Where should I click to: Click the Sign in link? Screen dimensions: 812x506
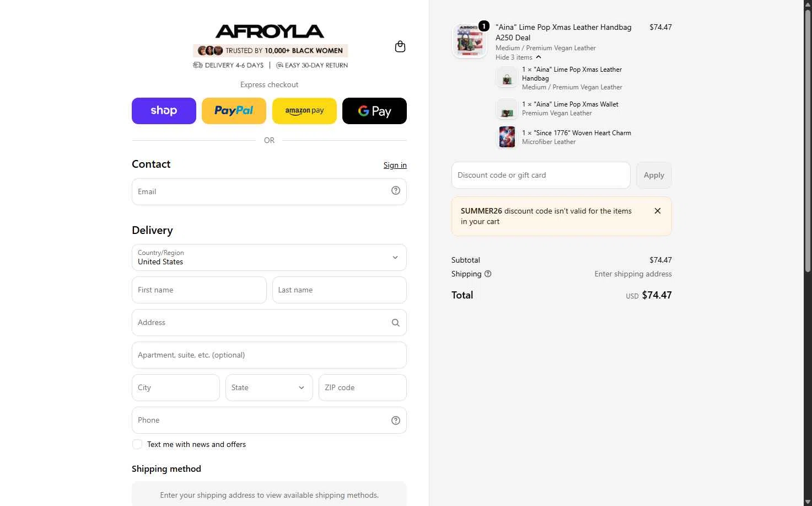(395, 165)
